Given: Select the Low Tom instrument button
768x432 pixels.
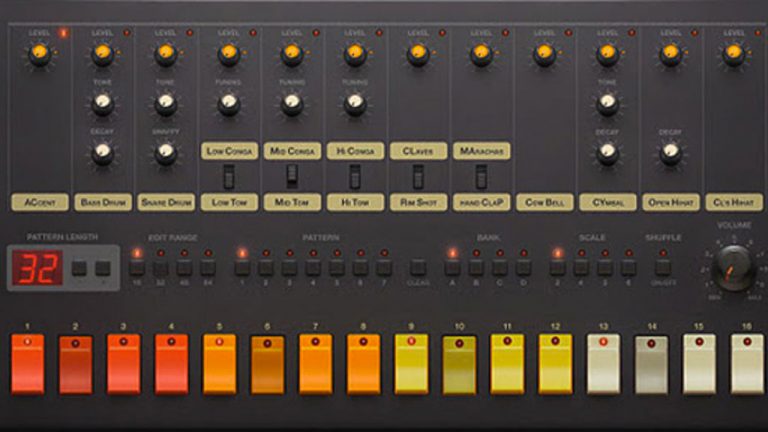Looking at the screenshot, I should point(229,202).
